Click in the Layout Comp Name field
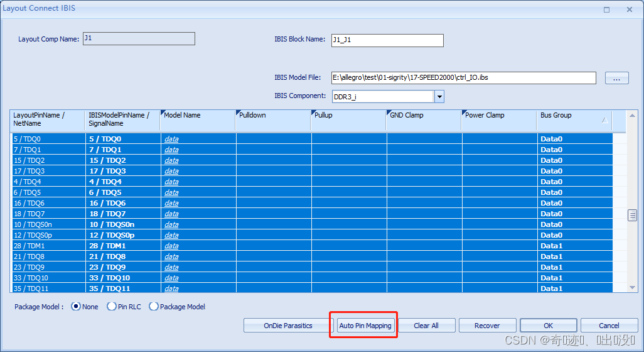This screenshot has height=352, width=644. (x=139, y=38)
